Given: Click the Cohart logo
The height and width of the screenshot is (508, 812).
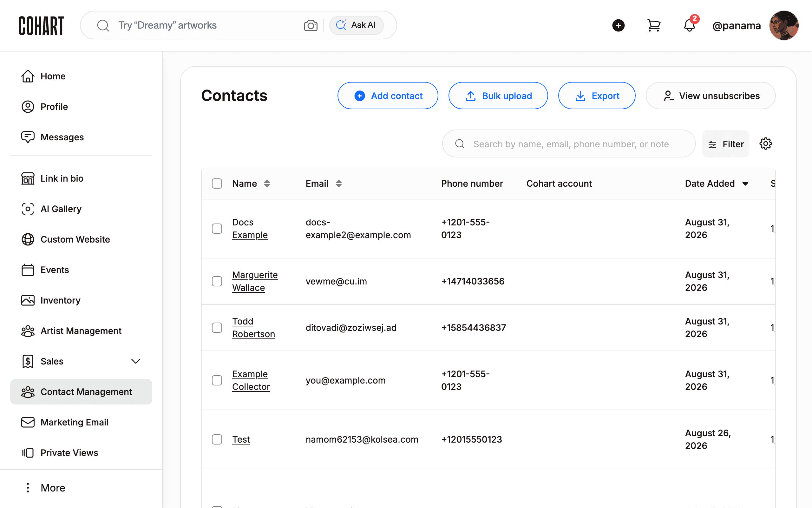Looking at the screenshot, I should point(41,25).
